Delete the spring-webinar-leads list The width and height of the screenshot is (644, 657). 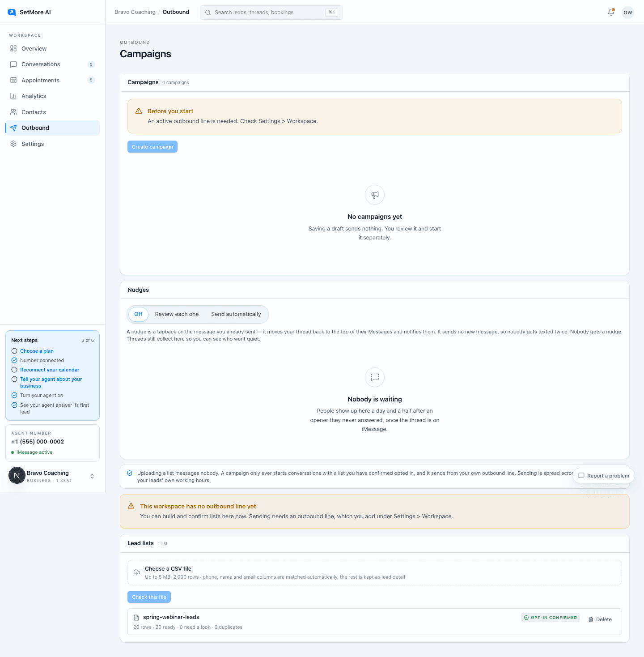600,619
